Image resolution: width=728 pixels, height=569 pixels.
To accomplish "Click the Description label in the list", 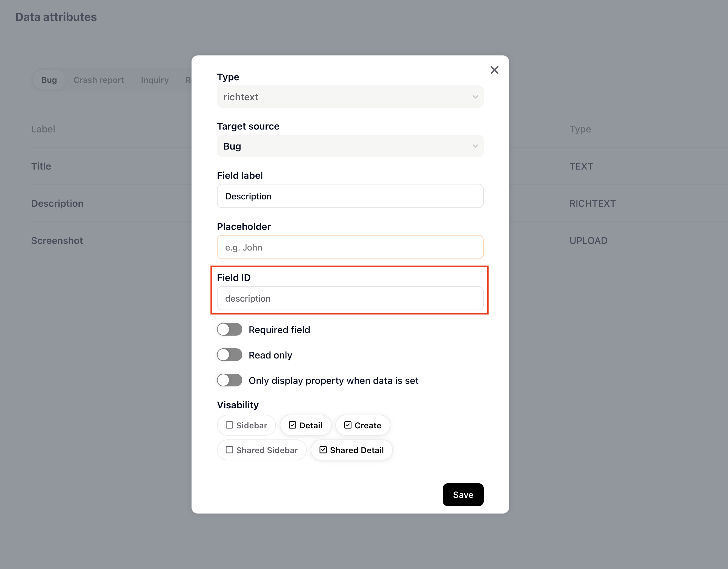I will pyautogui.click(x=57, y=203).
